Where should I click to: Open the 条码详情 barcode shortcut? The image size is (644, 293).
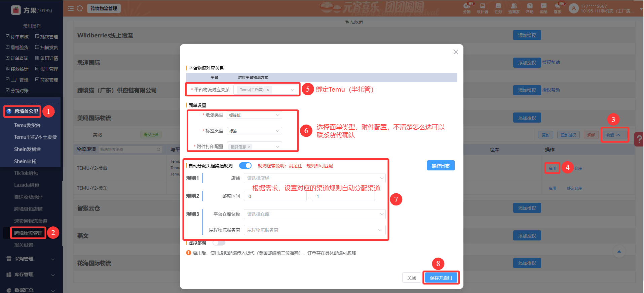(47, 58)
